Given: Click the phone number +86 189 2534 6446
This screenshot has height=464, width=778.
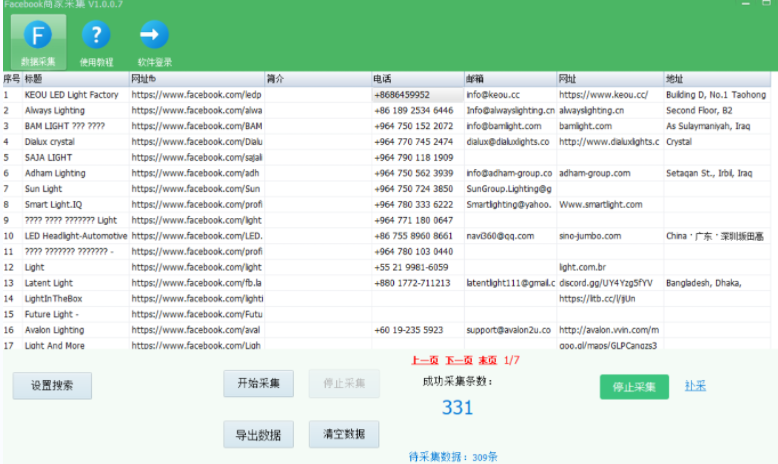Looking at the screenshot, I should click(x=413, y=110).
